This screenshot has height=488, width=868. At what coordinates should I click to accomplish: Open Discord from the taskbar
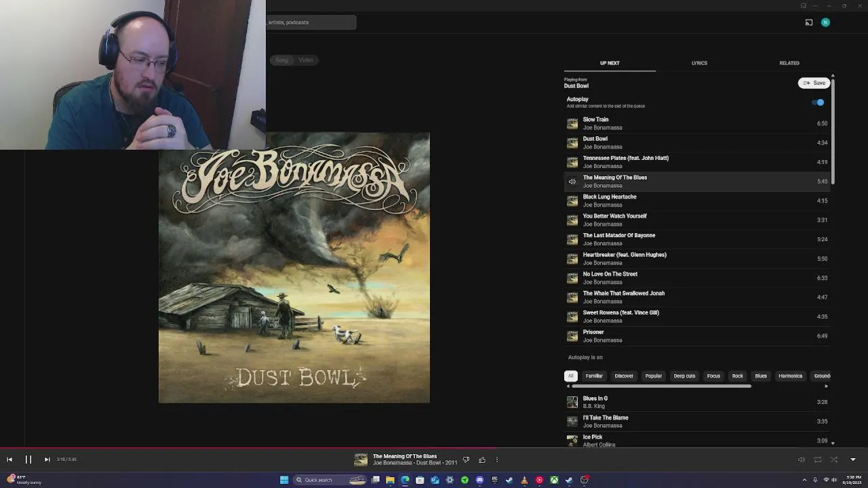click(479, 480)
